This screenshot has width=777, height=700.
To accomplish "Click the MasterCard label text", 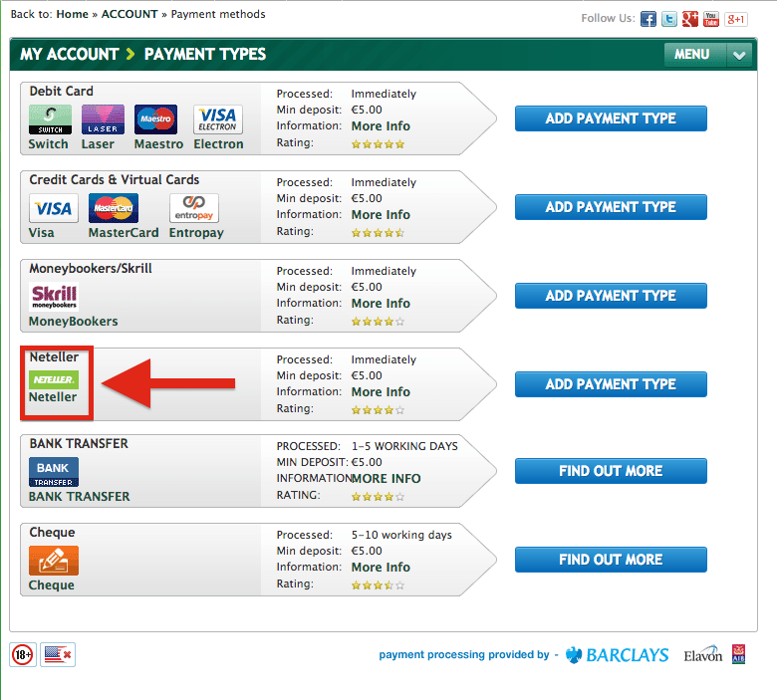I will (124, 233).
